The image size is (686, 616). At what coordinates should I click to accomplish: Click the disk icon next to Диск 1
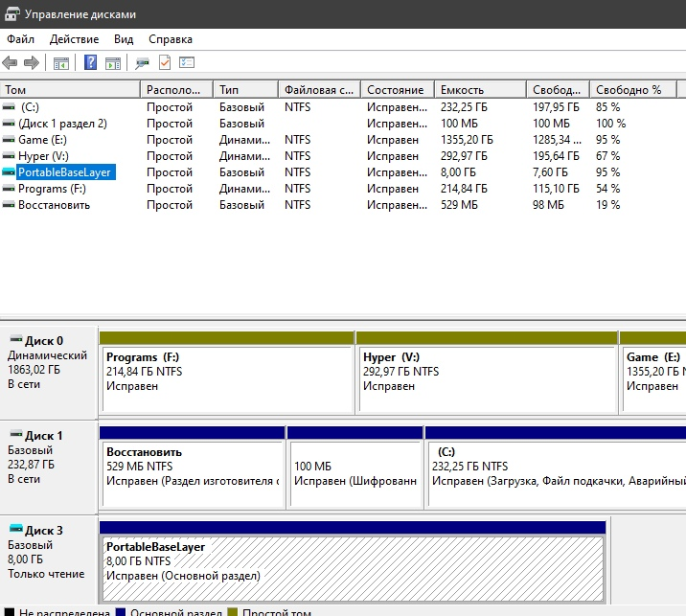point(15,434)
